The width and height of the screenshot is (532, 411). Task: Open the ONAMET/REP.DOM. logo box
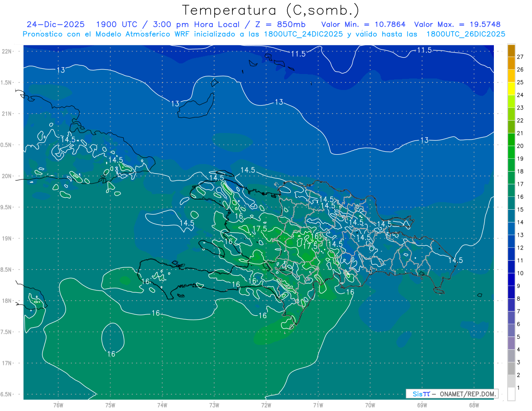(452, 394)
